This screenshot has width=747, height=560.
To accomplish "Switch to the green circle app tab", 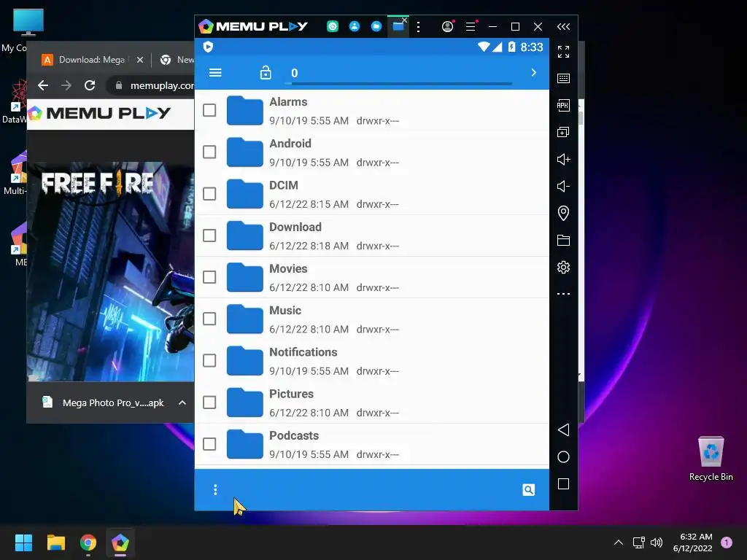I will coord(333,27).
